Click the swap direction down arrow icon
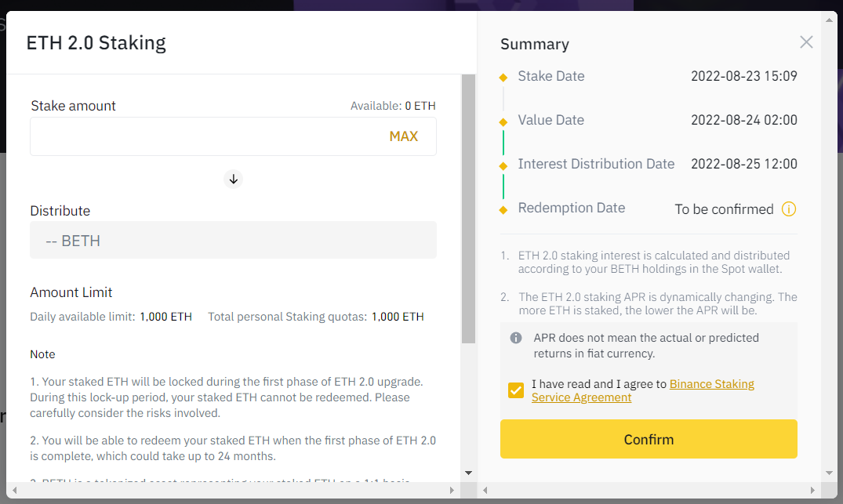 tap(233, 179)
